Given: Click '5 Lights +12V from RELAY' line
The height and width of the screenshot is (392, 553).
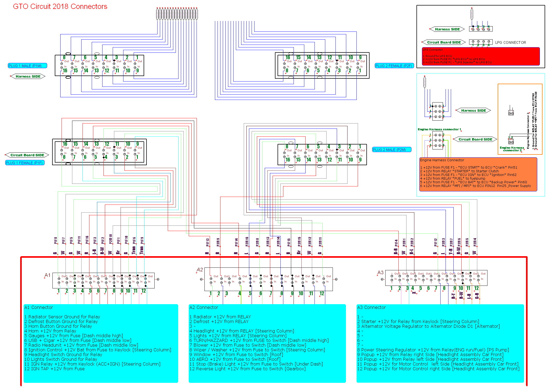Looking at the screenshot, I should [x=238, y=336].
